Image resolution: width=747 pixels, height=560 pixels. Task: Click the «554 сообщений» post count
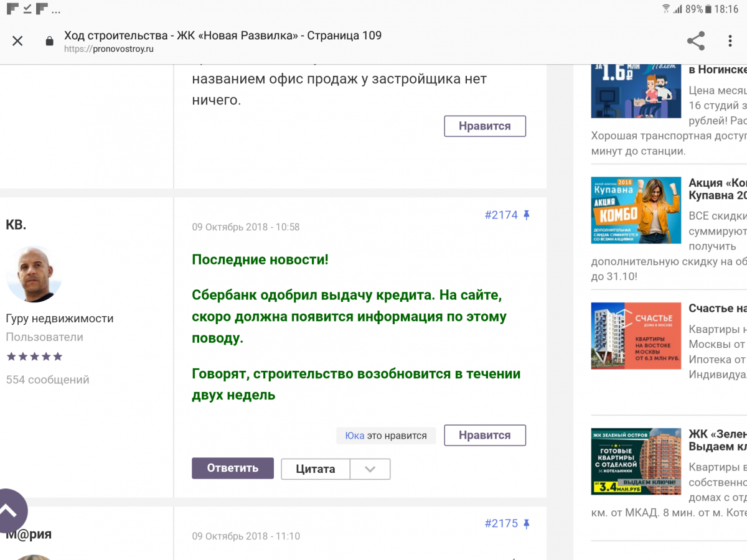(x=48, y=380)
